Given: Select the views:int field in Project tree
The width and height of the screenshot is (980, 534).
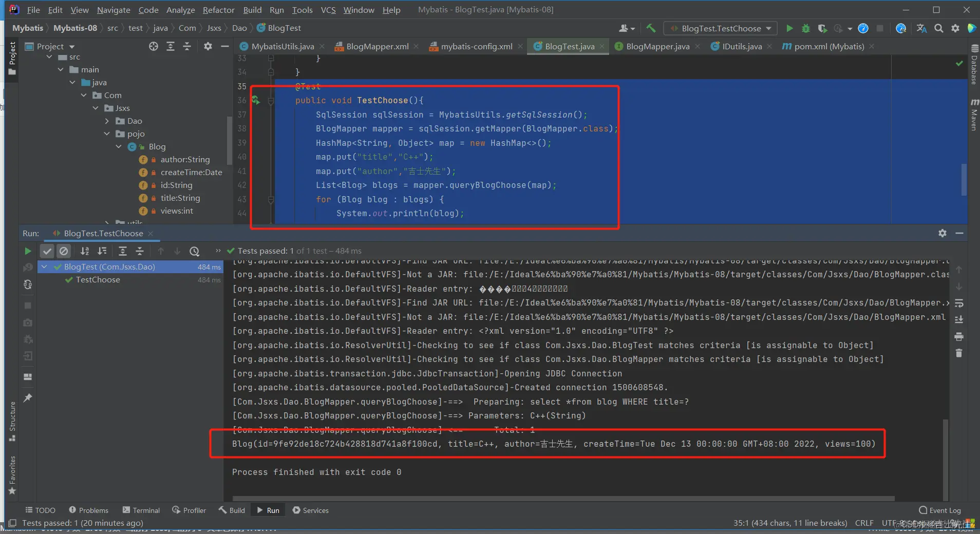Looking at the screenshot, I should 177,211.
